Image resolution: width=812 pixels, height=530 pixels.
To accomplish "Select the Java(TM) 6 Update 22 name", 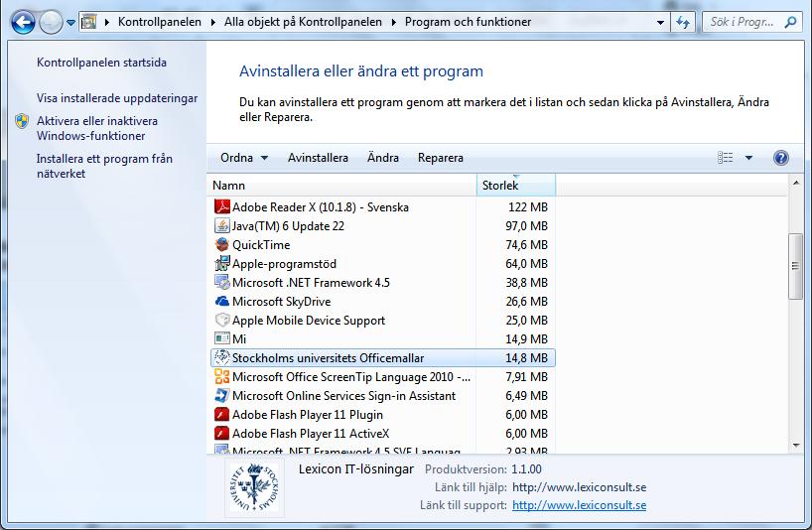I will pyautogui.click(x=288, y=226).
